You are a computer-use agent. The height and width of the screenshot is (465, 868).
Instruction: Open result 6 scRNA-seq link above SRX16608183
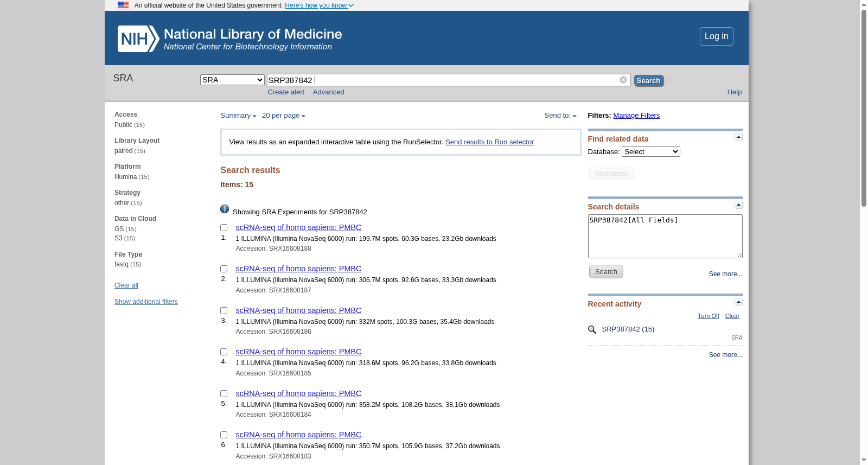[x=298, y=435]
